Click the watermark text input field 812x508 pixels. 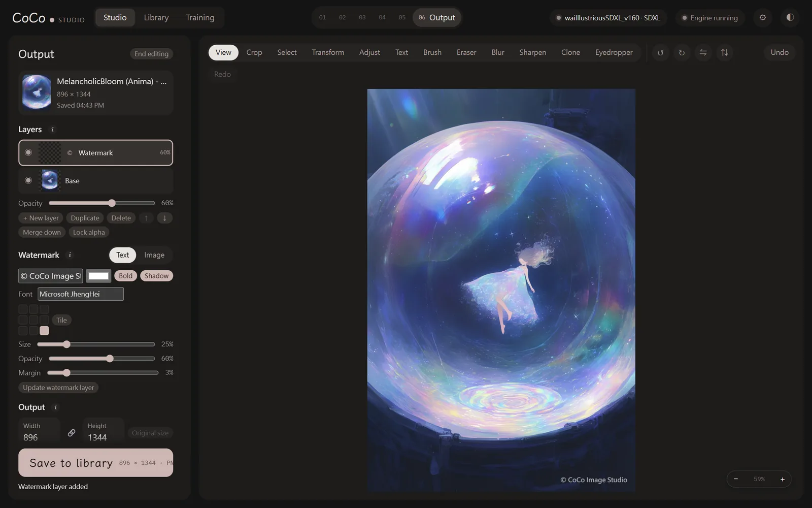(50, 276)
